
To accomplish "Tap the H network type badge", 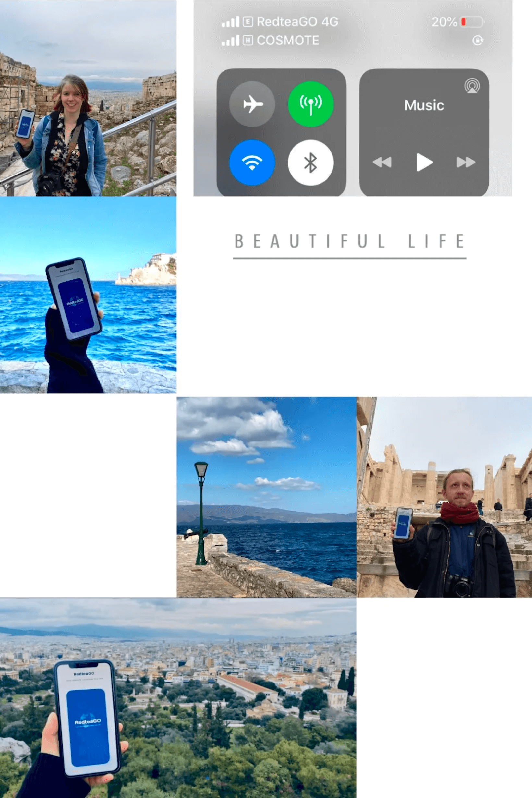I will pos(249,40).
